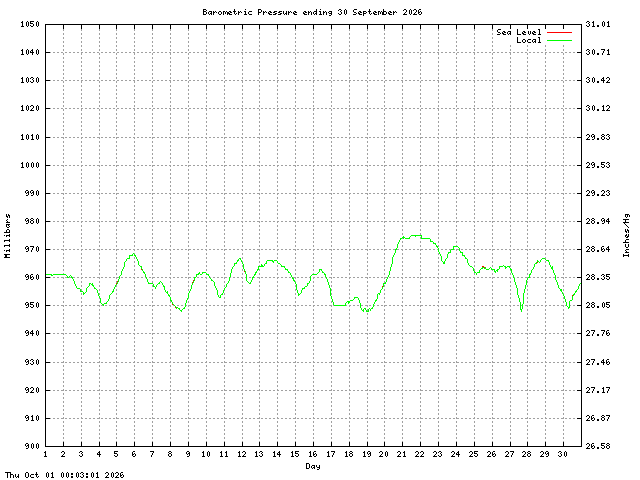Image resolution: width=640 pixels, height=480 pixels.
Task: Click the 1010 millibar axis label
Action: click(30, 137)
